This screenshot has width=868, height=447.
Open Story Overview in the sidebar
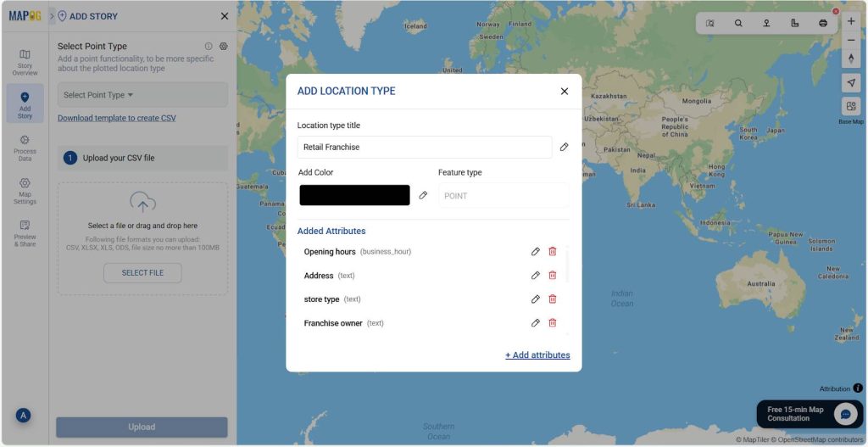coord(25,62)
